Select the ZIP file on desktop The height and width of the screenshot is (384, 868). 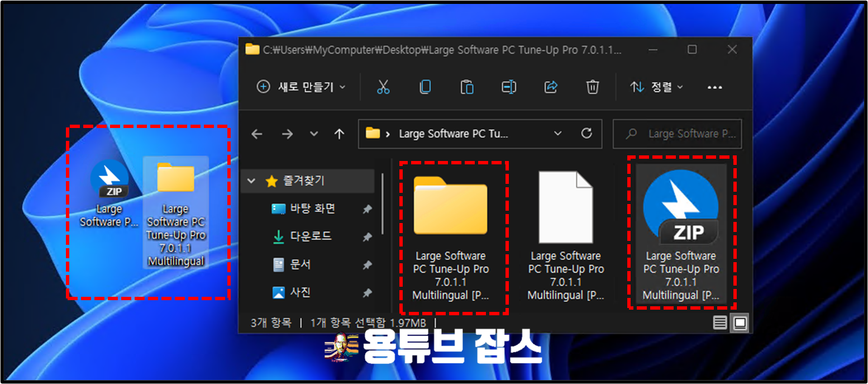pyautogui.click(x=109, y=193)
